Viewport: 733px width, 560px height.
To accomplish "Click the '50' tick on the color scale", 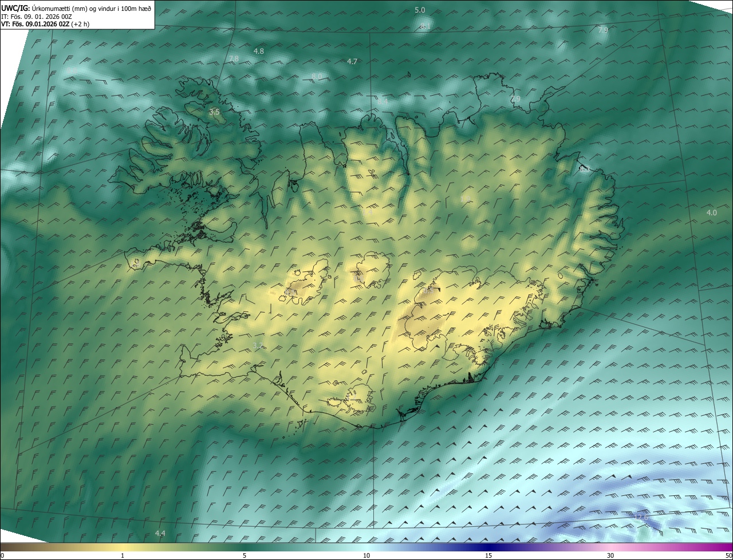I will click(x=728, y=555).
